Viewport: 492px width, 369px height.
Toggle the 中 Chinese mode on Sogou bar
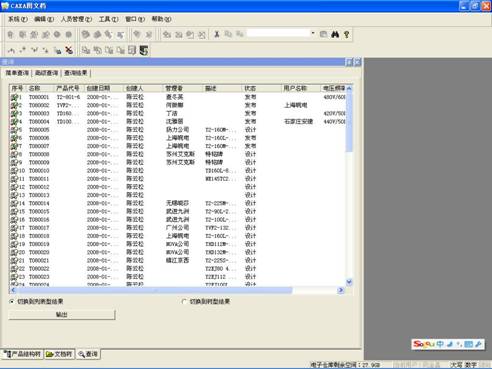(440, 344)
